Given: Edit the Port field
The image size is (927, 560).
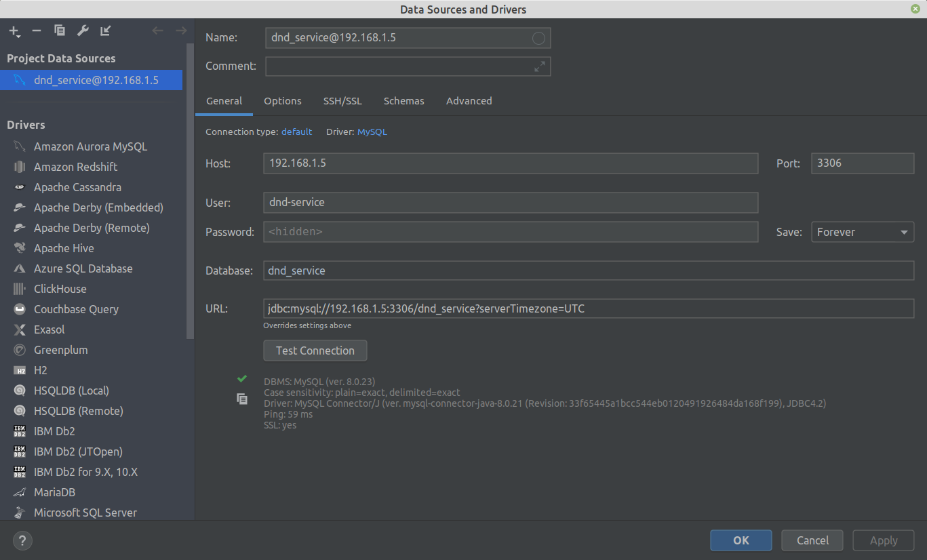Looking at the screenshot, I should 863,163.
